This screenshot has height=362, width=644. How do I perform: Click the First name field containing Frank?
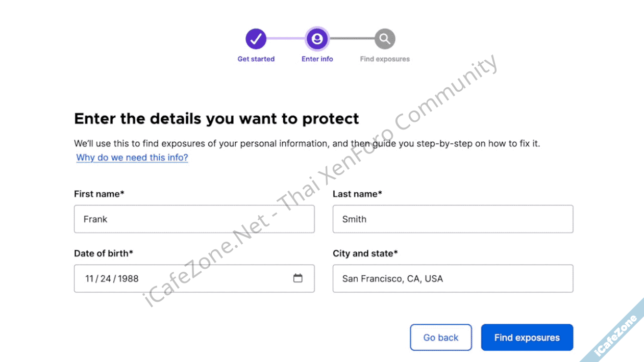pos(194,219)
